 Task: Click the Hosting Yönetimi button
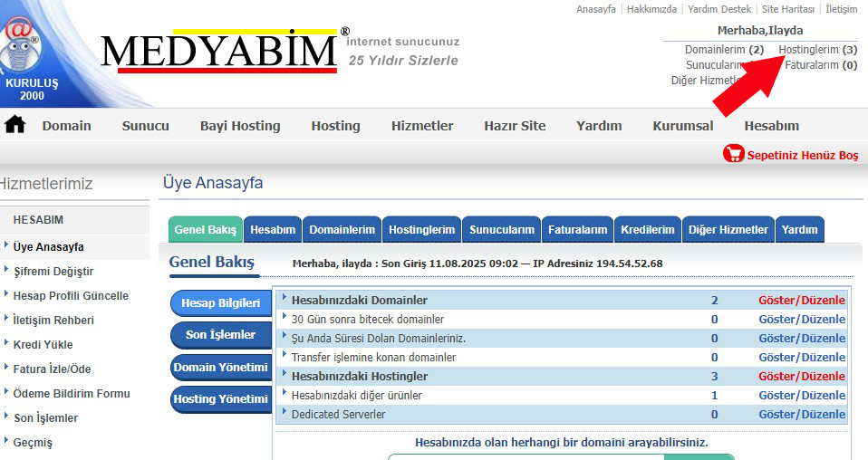pyautogui.click(x=220, y=398)
